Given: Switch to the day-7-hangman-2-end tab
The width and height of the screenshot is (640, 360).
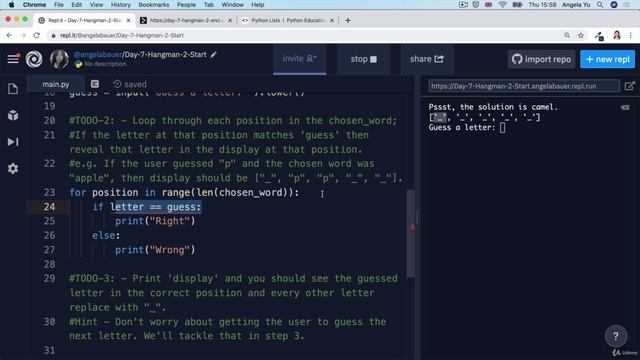Looking at the screenshot, I should coord(186,20).
